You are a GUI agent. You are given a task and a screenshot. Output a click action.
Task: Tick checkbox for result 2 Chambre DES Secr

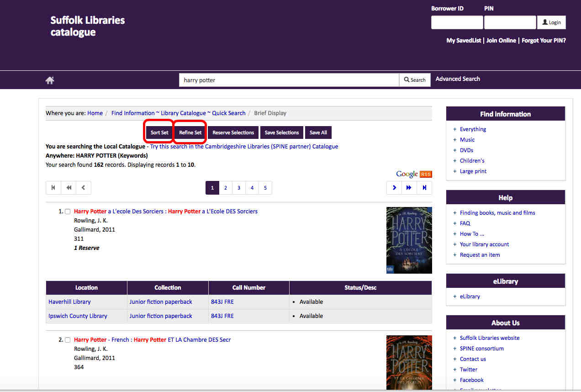coord(68,340)
